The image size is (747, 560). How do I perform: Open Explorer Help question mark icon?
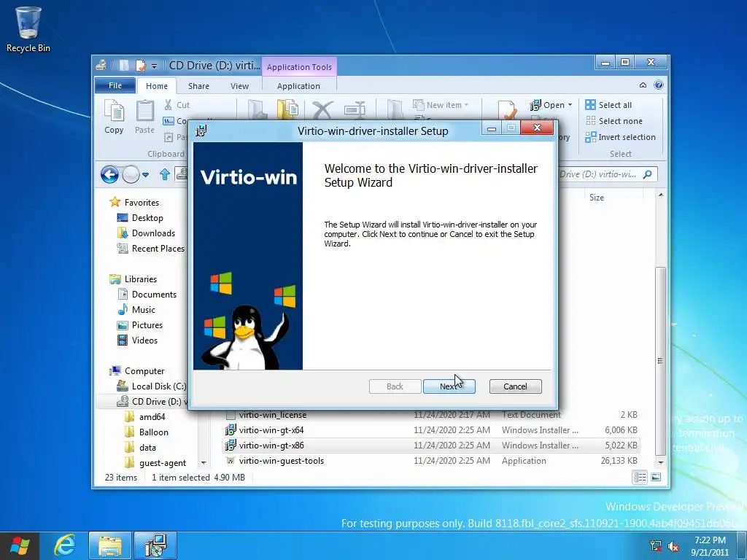pyautogui.click(x=659, y=85)
